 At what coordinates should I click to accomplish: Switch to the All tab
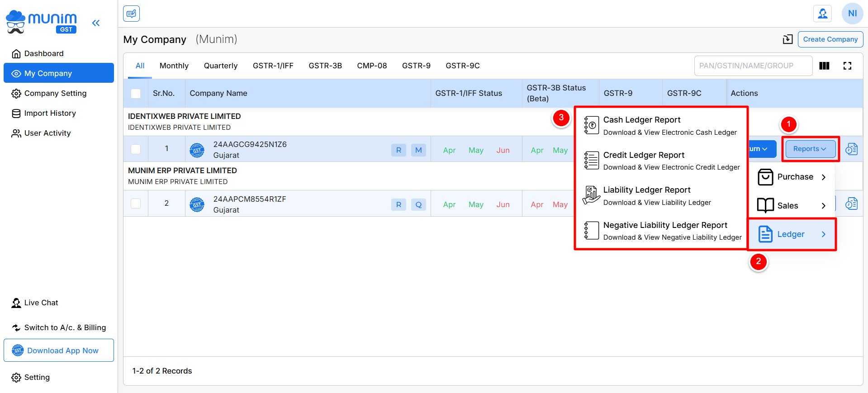(x=140, y=66)
